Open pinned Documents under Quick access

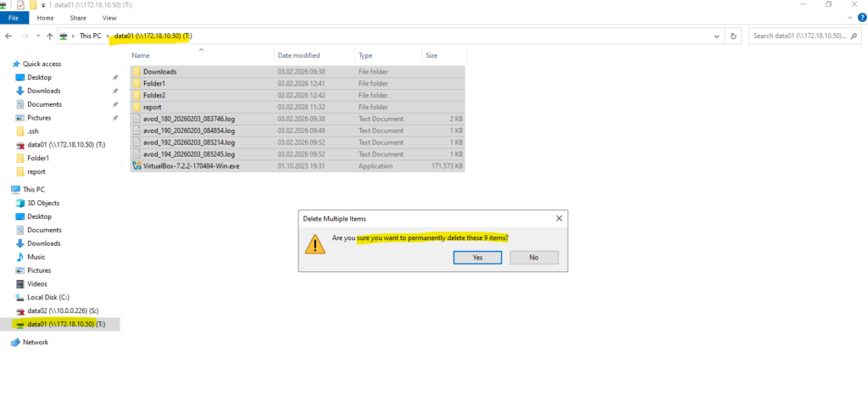click(x=44, y=104)
